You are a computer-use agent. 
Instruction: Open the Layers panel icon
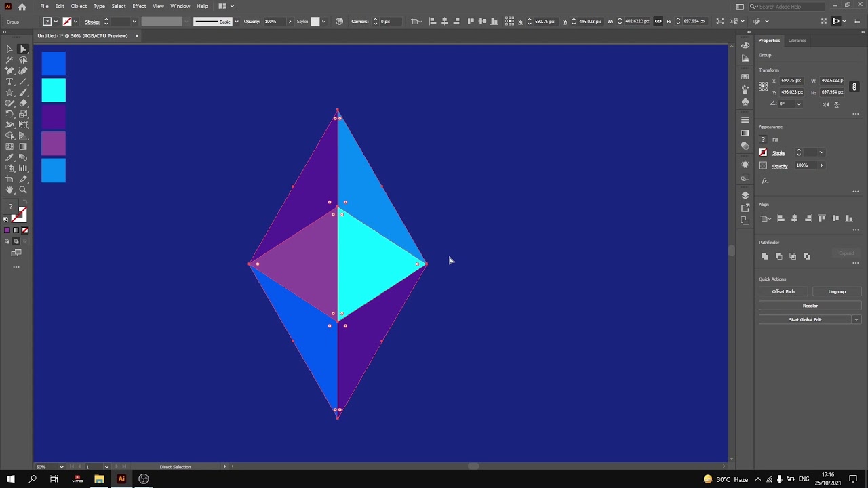[745, 195]
